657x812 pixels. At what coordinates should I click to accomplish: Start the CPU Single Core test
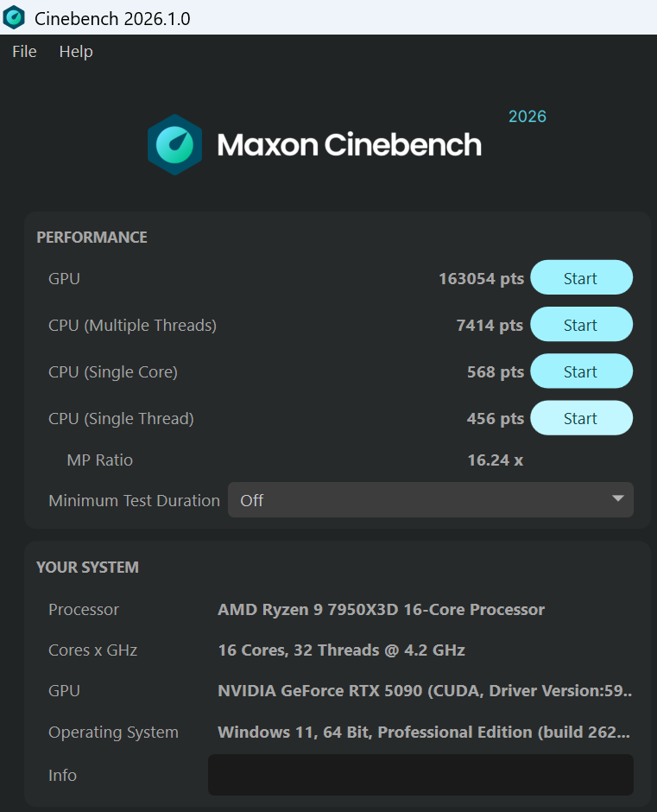pos(580,371)
